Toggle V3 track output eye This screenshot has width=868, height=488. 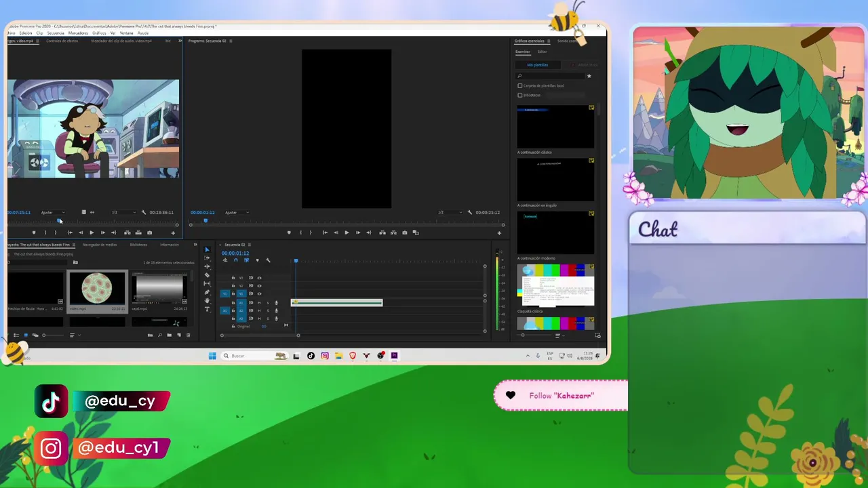259,277
